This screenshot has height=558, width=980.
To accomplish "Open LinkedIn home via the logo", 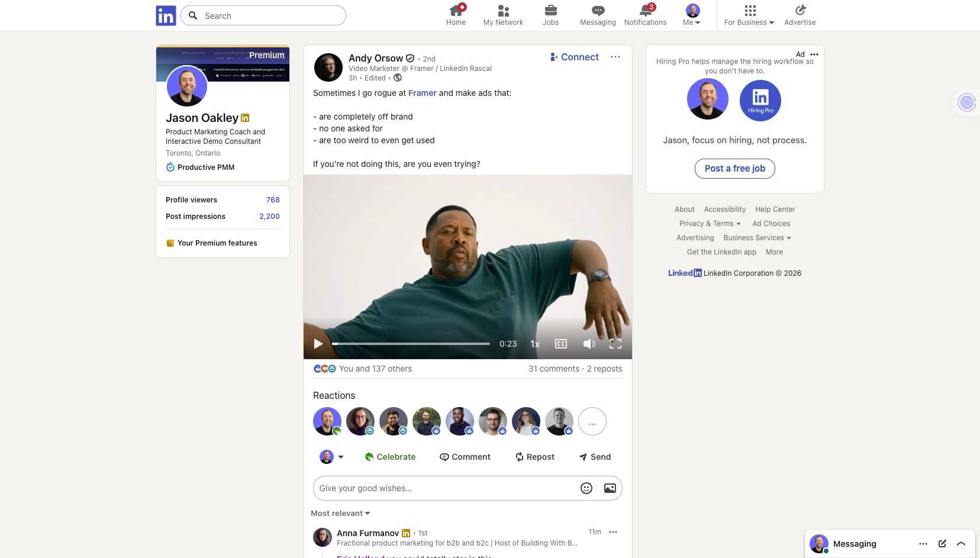I will pos(166,15).
